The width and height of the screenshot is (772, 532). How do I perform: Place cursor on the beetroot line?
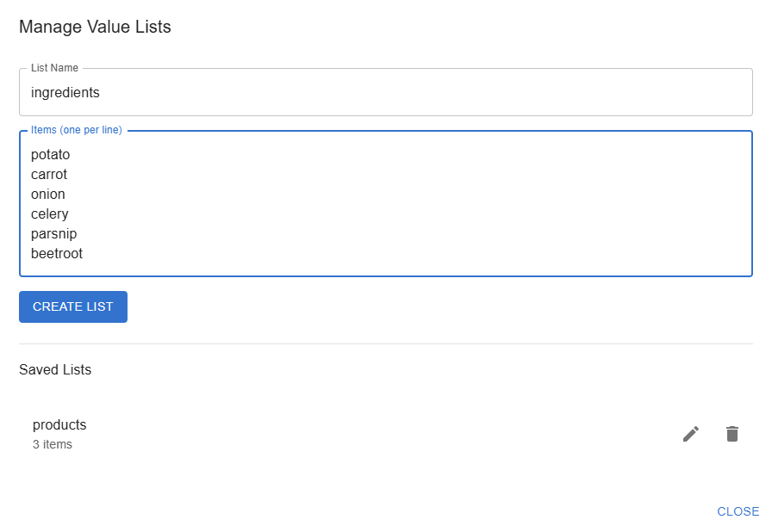(x=57, y=254)
